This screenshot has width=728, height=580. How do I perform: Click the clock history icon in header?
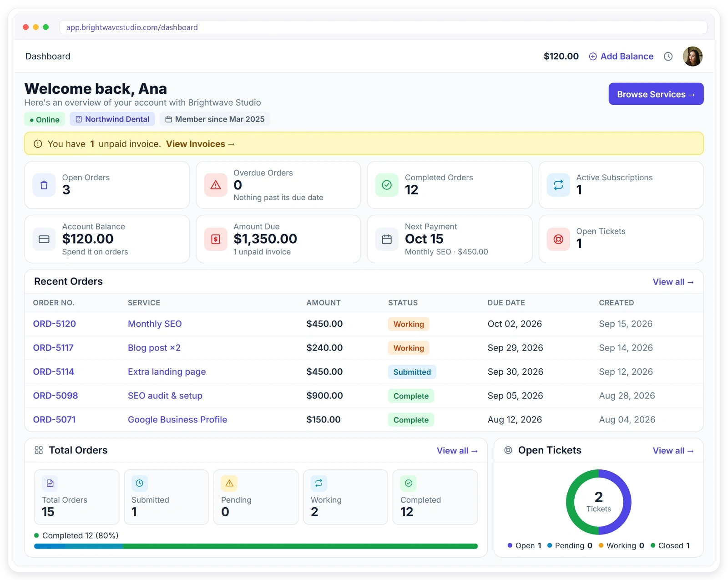pyautogui.click(x=668, y=56)
